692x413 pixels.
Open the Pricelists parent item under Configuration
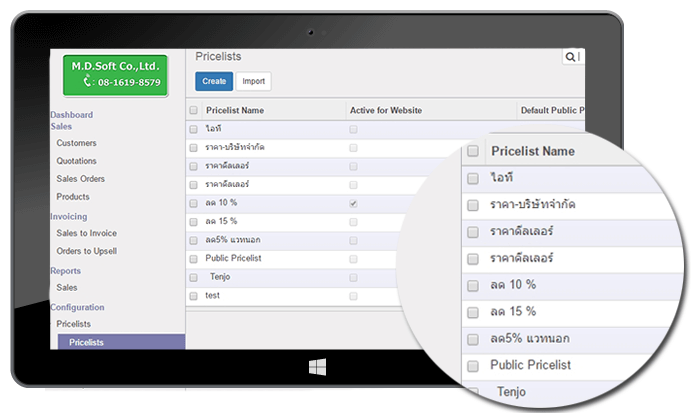73,324
